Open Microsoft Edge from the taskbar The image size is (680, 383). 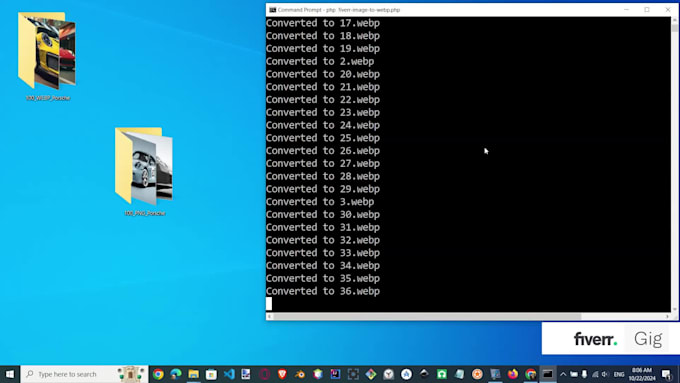(x=176, y=374)
